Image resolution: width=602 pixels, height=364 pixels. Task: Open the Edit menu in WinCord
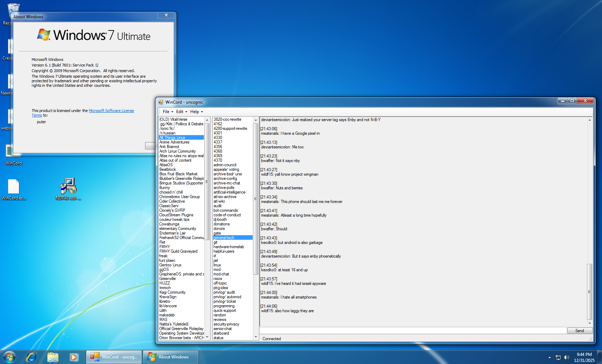[x=182, y=112]
